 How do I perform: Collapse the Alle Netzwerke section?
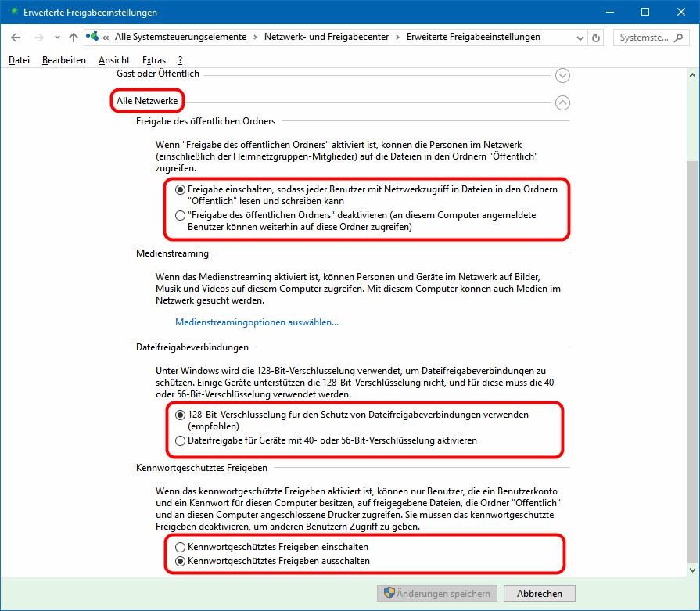(x=562, y=102)
